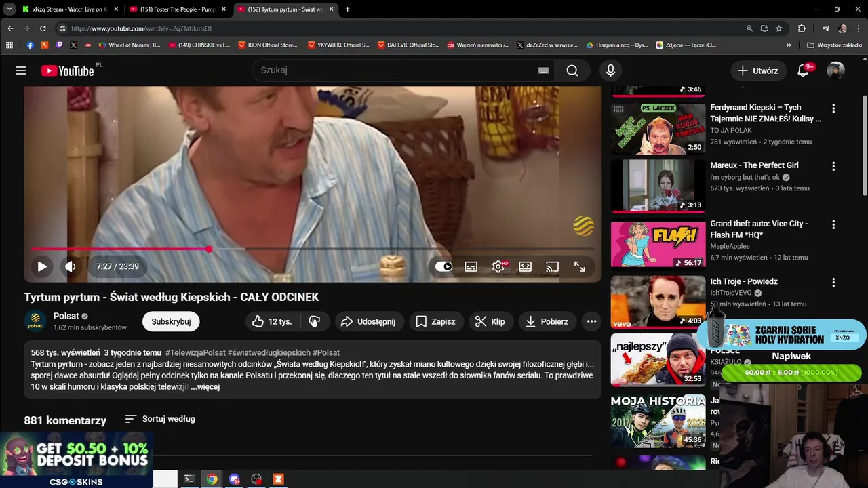Open Sortuj według comment sorting

(x=160, y=419)
